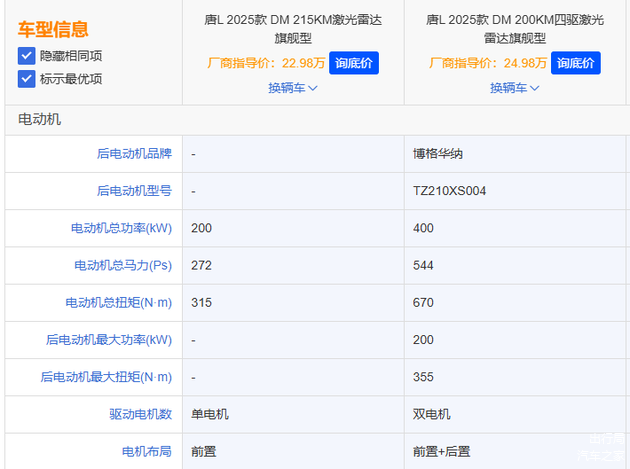Select the 驱动电机数 row label
630x469 pixels.
tap(140, 414)
